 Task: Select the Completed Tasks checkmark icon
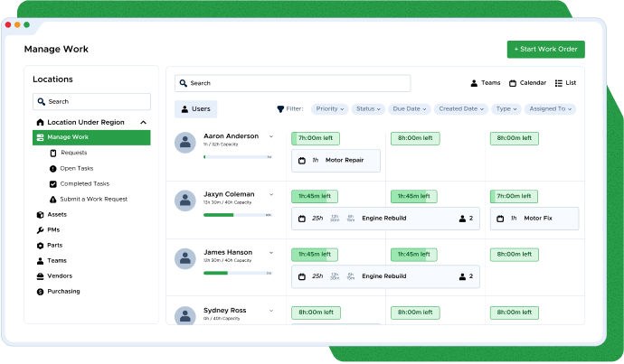53,184
